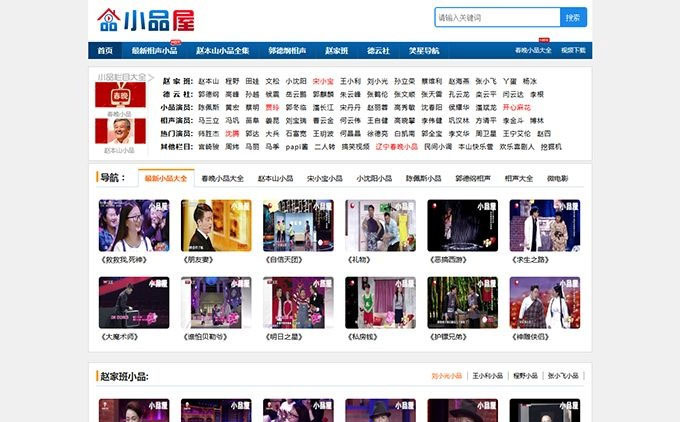
Task: Open 最新相声小品 in the navigation bar
Action: point(154,50)
